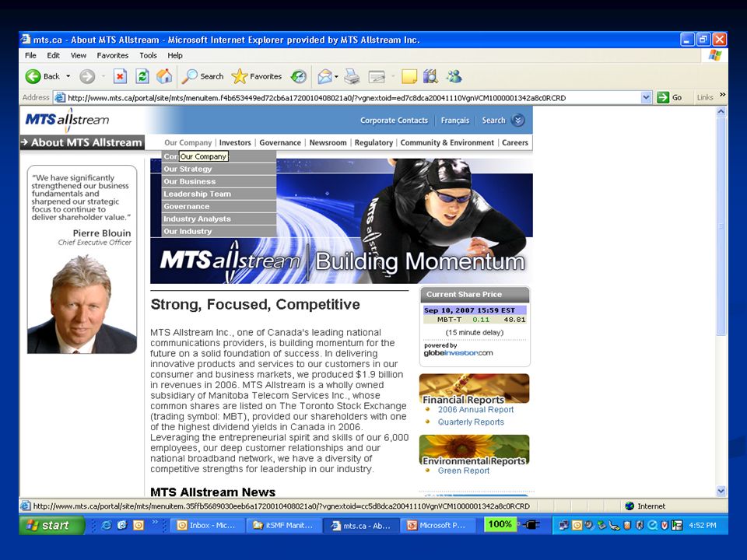The height and width of the screenshot is (560, 747).
Task: Open the Community & Environment navigation tab
Action: (447, 142)
